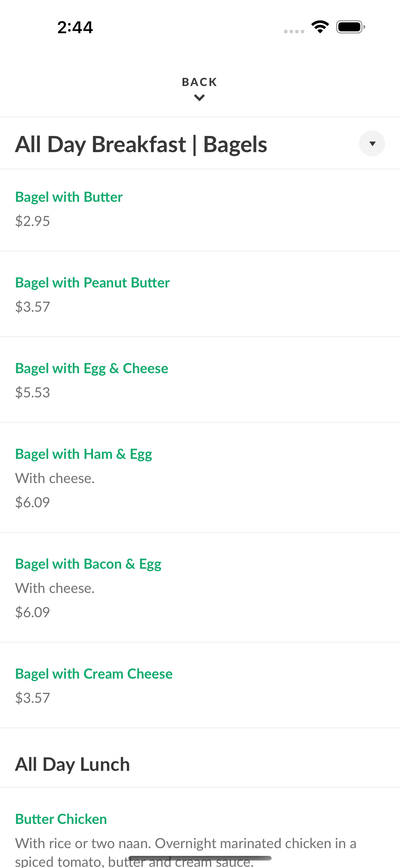Viewport: 400px width, 868px height.
Task: Select Bagel with Peanut Butter item
Action: tap(200, 294)
